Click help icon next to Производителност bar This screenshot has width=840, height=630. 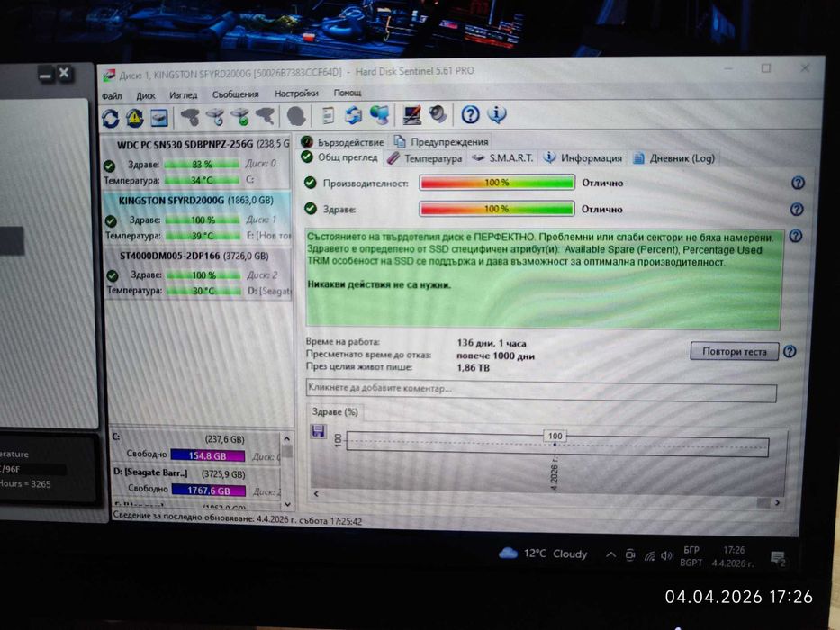click(x=798, y=184)
